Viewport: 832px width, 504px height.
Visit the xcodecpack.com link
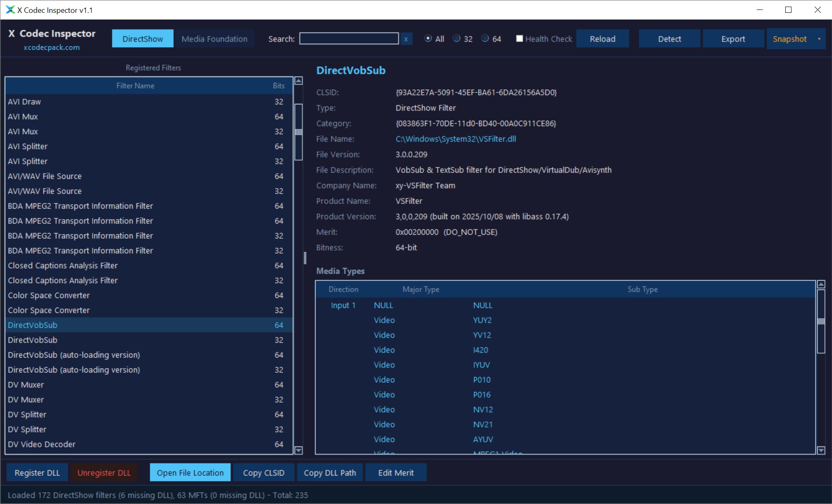[52, 47]
